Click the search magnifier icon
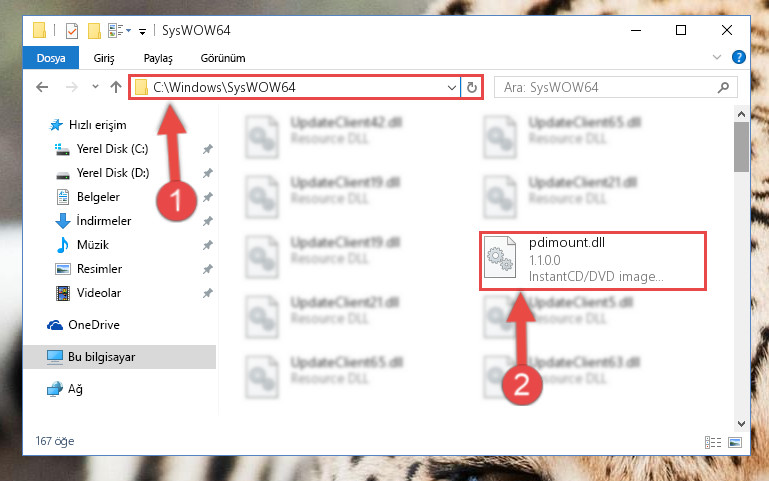769x481 pixels. click(723, 88)
